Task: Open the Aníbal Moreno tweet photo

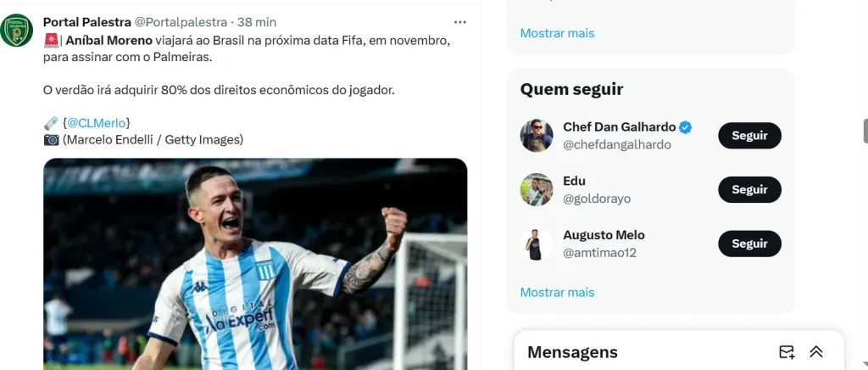Action: (x=255, y=264)
